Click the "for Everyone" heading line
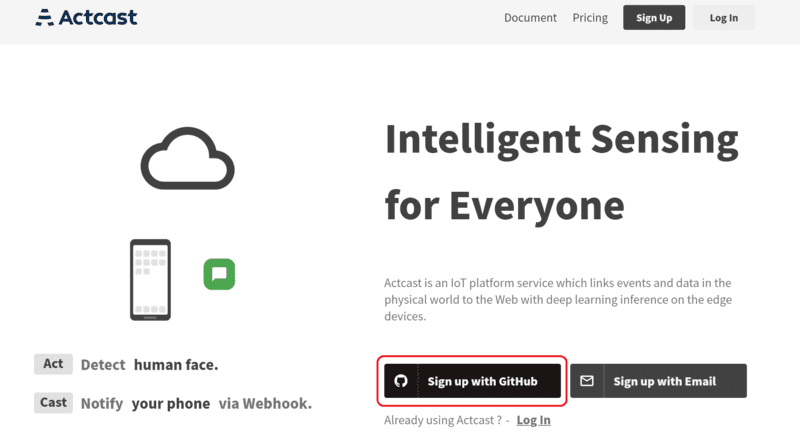This screenshot has width=800, height=437. click(x=505, y=206)
